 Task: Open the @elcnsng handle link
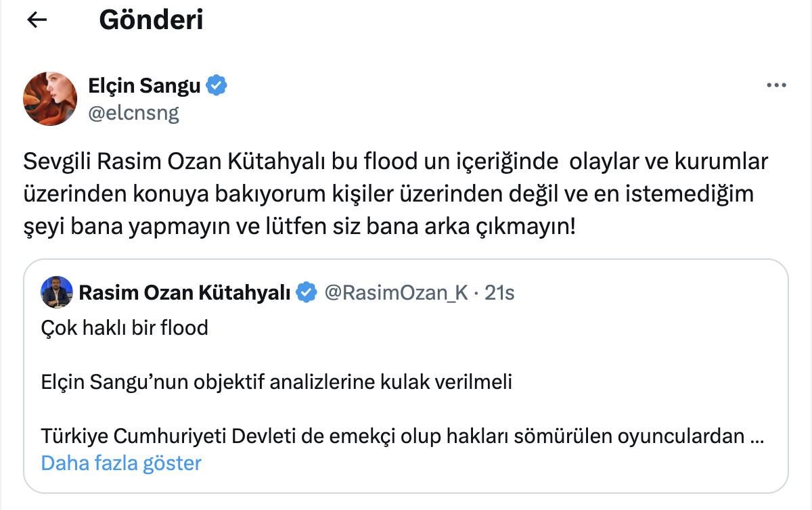pyautogui.click(x=133, y=112)
